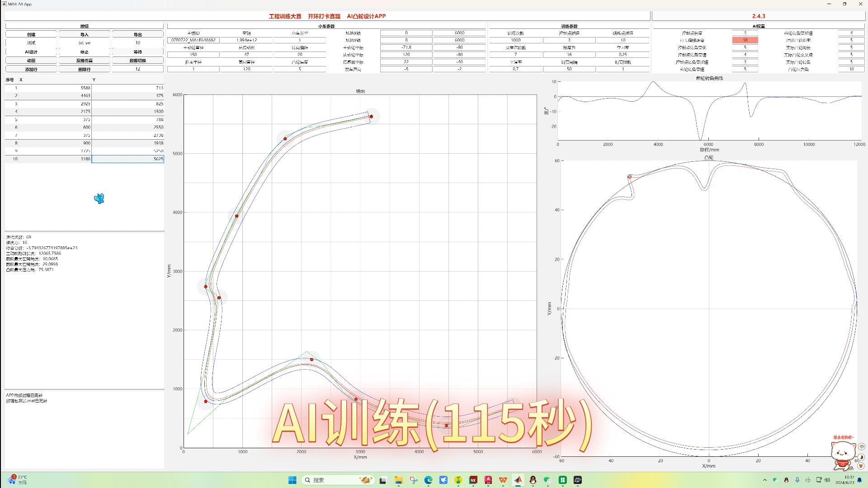Click the 导入 import button

pos(85,34)
